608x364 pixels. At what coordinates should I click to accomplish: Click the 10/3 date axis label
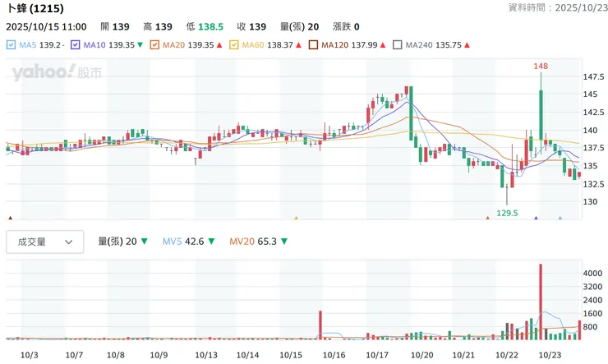point(29,355)
